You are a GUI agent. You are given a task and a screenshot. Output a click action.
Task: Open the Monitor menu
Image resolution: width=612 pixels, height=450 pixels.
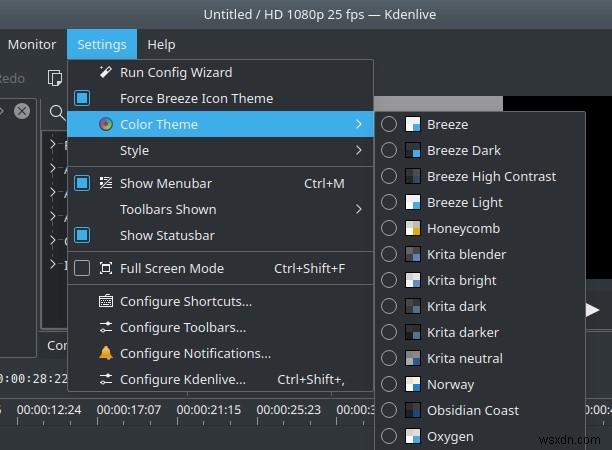pyautogui.click(x=32, y=44)
